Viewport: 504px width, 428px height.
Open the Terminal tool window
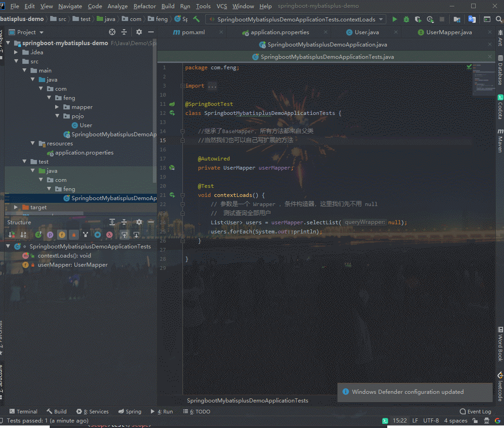23,411
